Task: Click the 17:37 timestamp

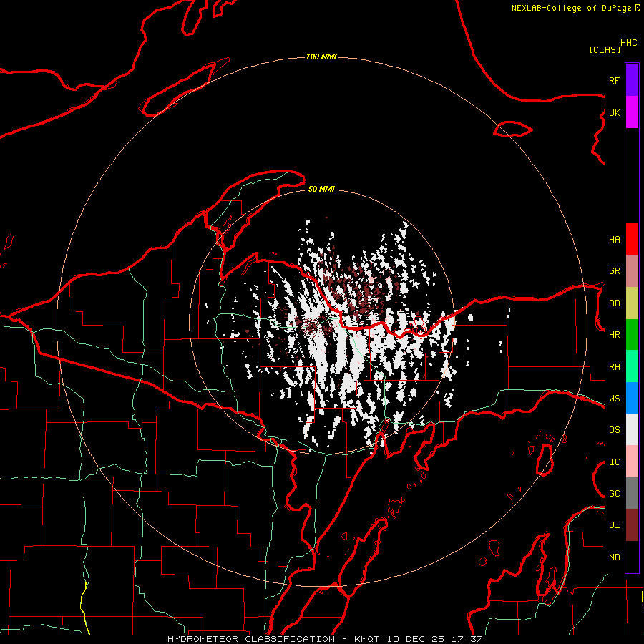Action: point(467,639)
